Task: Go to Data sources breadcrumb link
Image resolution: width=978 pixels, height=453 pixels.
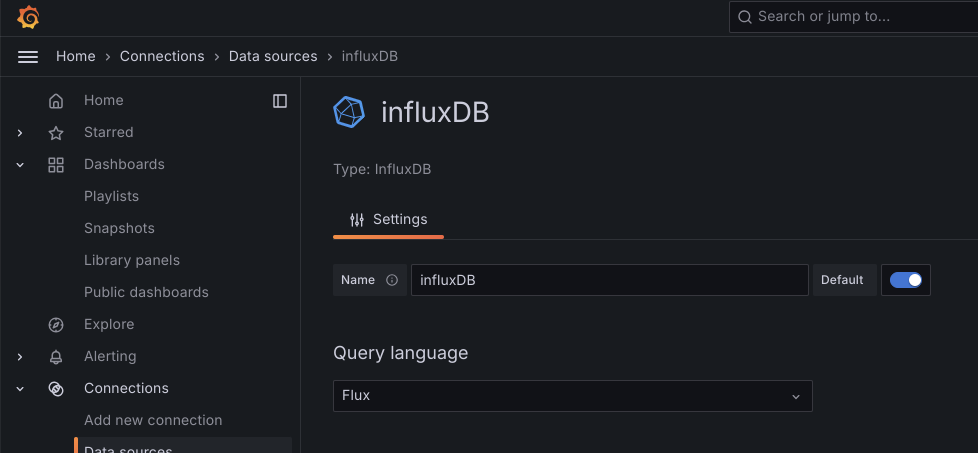Action: [273, 57]
